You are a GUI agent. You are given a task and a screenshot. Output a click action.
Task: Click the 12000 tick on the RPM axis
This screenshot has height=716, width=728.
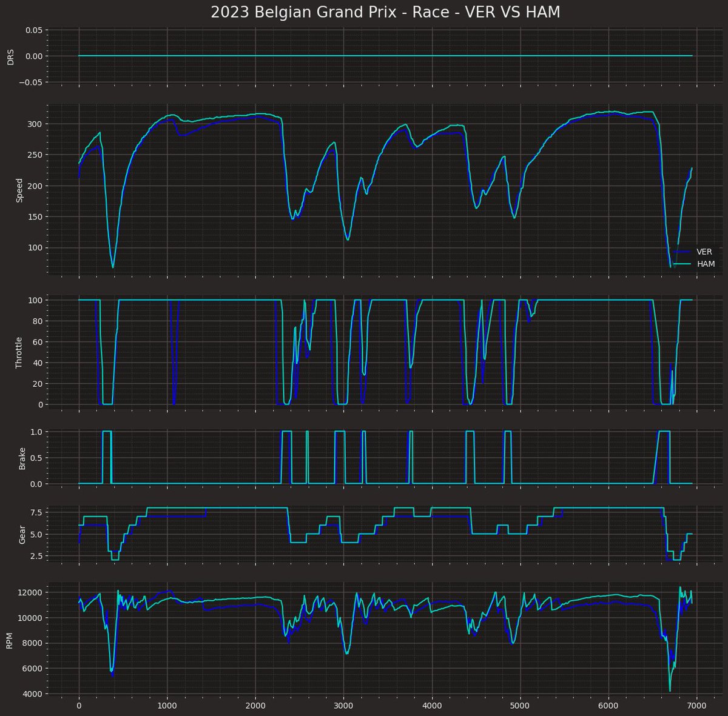(x=29, y=592)
